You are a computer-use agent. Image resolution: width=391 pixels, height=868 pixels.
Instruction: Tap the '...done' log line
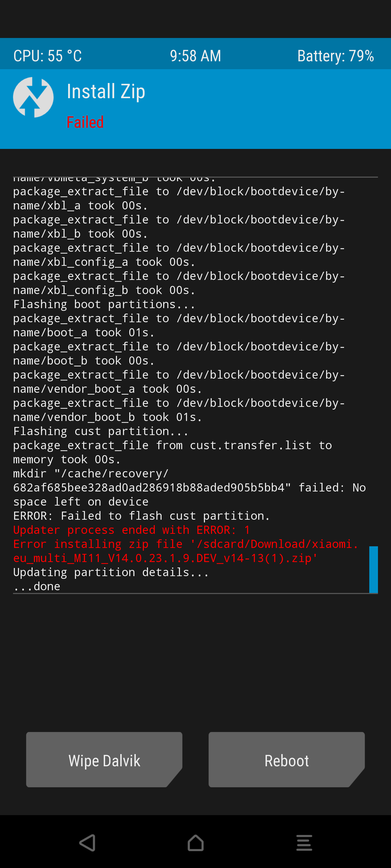pyautogui.click(x=37, y=586)
